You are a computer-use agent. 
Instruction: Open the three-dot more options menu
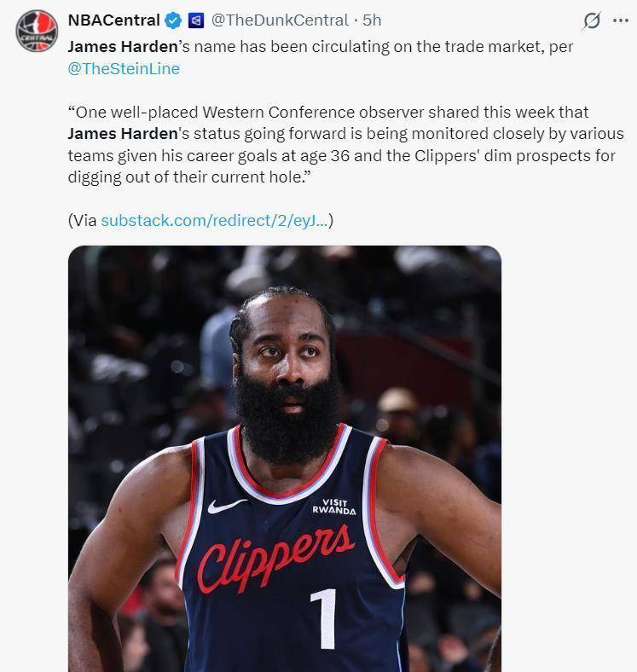[621, 20]
